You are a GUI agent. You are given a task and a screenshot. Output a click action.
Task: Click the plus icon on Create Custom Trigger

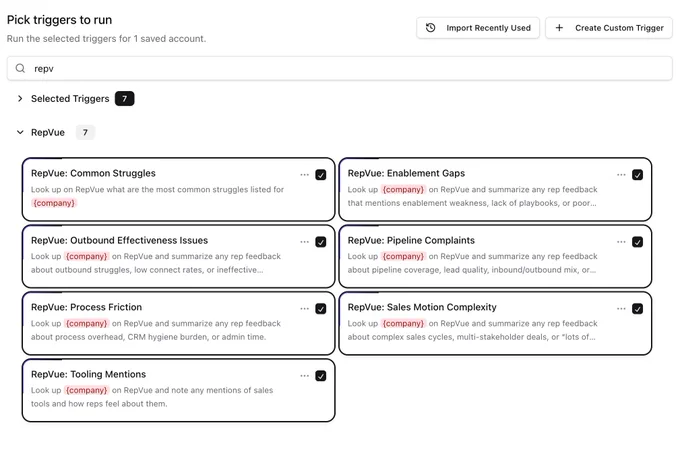click(x=559, y=28)
